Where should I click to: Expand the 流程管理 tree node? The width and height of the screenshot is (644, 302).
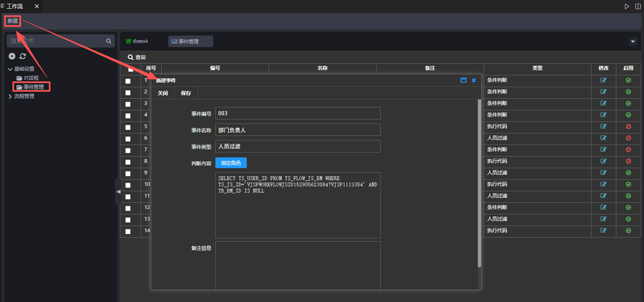(x=10, y=96)
